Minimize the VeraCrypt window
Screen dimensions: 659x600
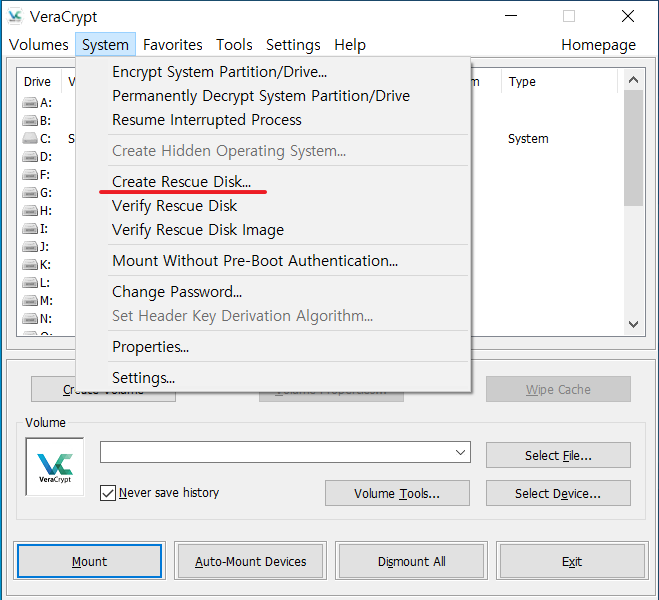pyautogui.click(x=511, y=16)
